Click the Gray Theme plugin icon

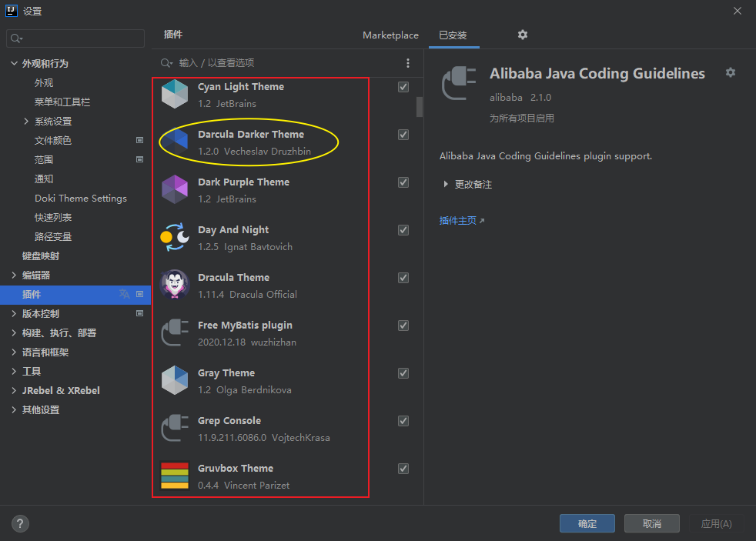(x=175, y=380)
